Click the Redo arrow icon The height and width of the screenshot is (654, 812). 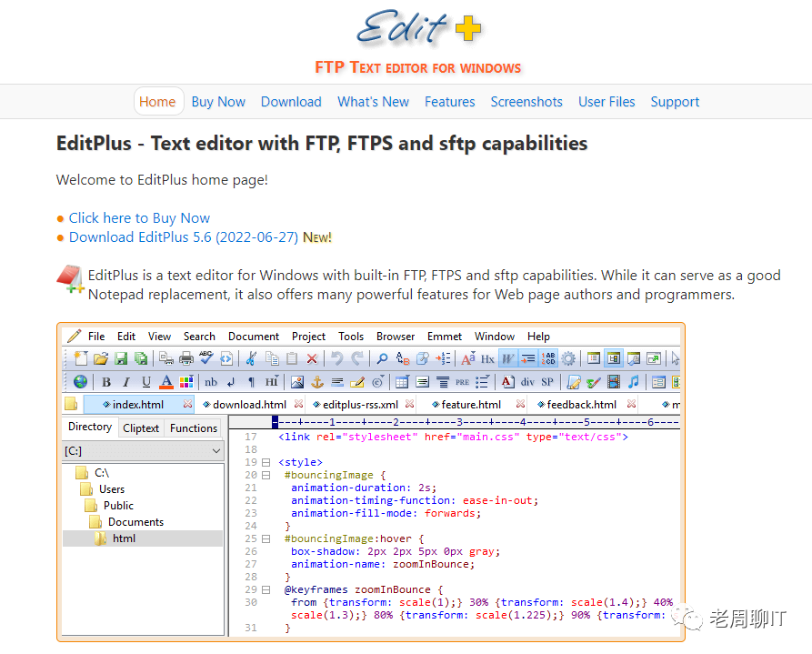[x=356, y=358]
